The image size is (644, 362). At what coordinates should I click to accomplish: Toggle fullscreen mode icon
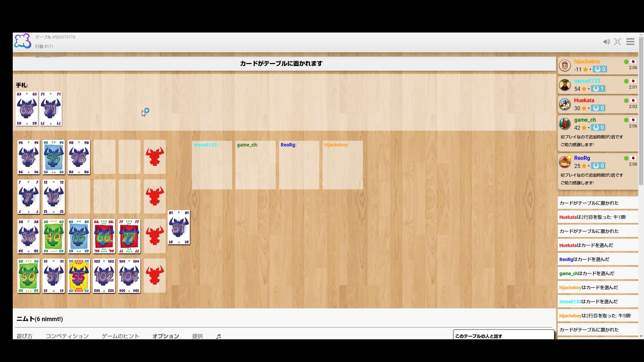click(x=618, y=42)
